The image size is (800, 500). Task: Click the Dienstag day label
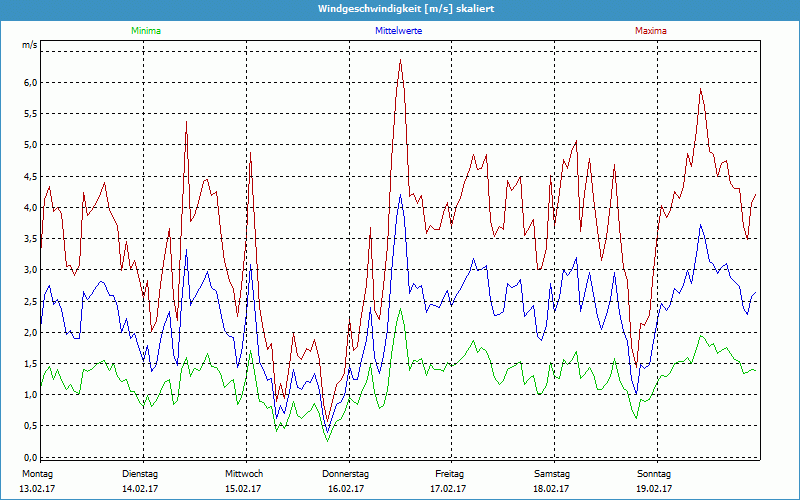click(x=140, y=474)
